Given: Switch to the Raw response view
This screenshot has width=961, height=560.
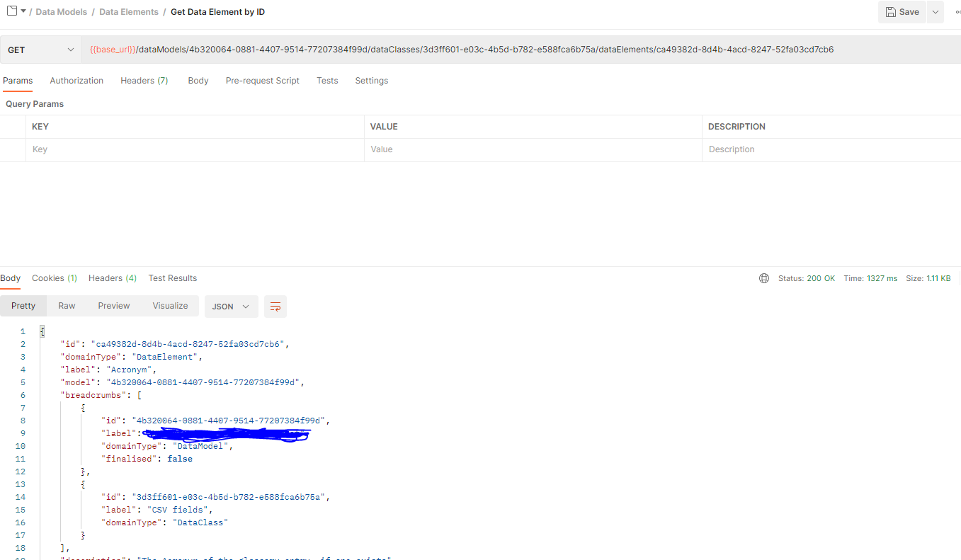Looking at the screenshot, I should 67,305.
